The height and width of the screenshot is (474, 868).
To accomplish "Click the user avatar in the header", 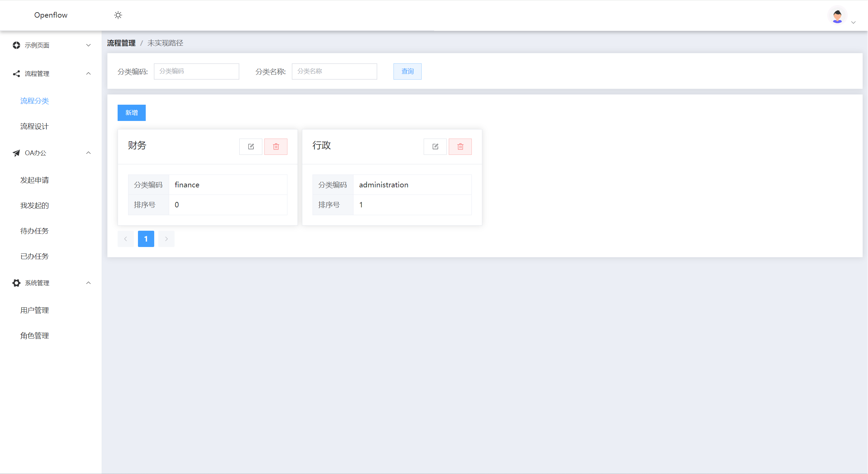I will click(837, 16).
